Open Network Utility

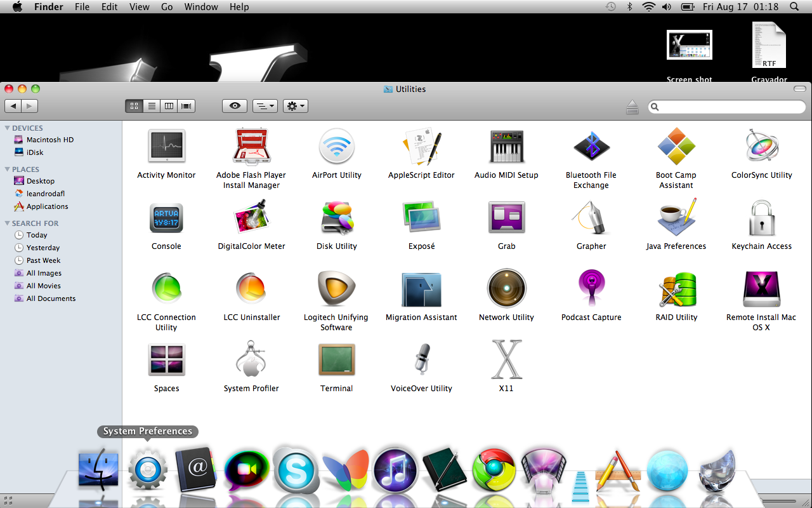tap(506, 289)
